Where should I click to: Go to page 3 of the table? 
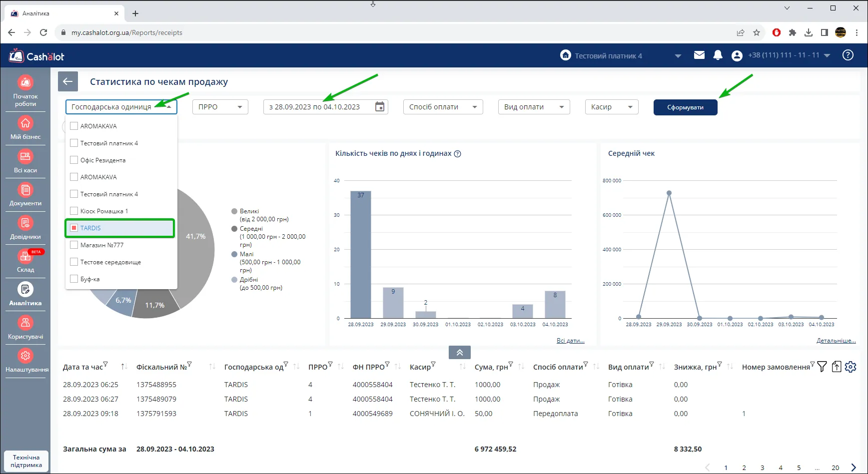coord(762,468)
